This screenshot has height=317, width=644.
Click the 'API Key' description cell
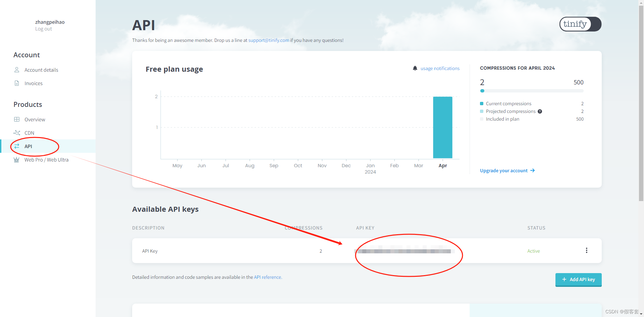(x=150, y=251)
